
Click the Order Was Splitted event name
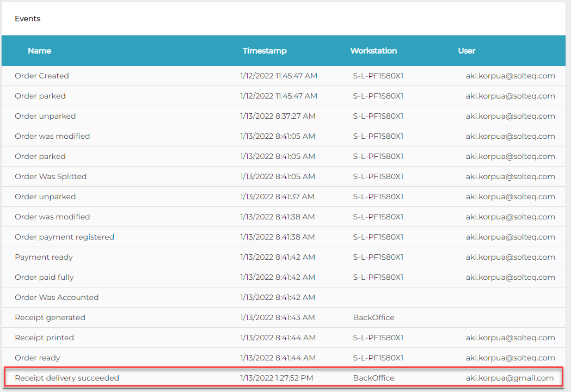51,176
